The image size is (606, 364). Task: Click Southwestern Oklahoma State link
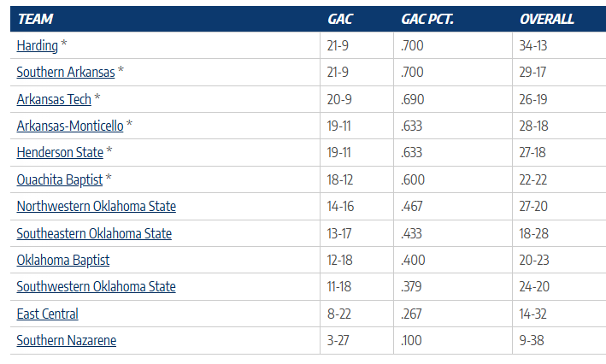(x=97, y=287)
